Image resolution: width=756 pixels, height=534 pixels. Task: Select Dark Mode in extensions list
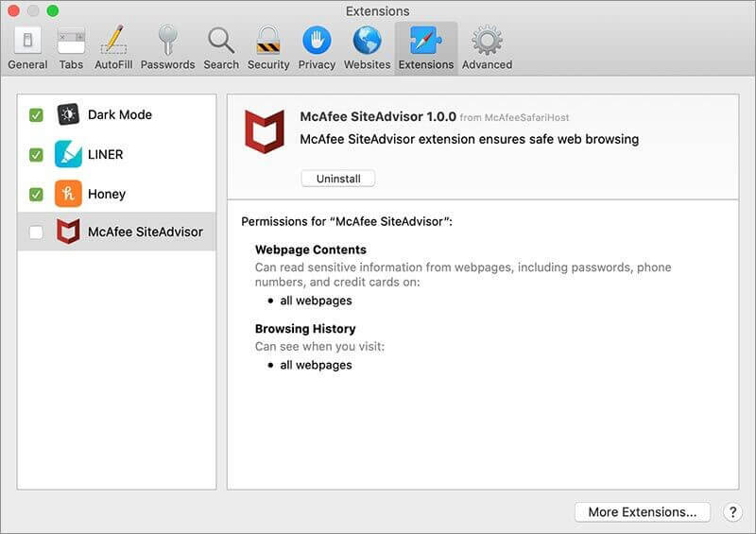click(x=120, y=114)
